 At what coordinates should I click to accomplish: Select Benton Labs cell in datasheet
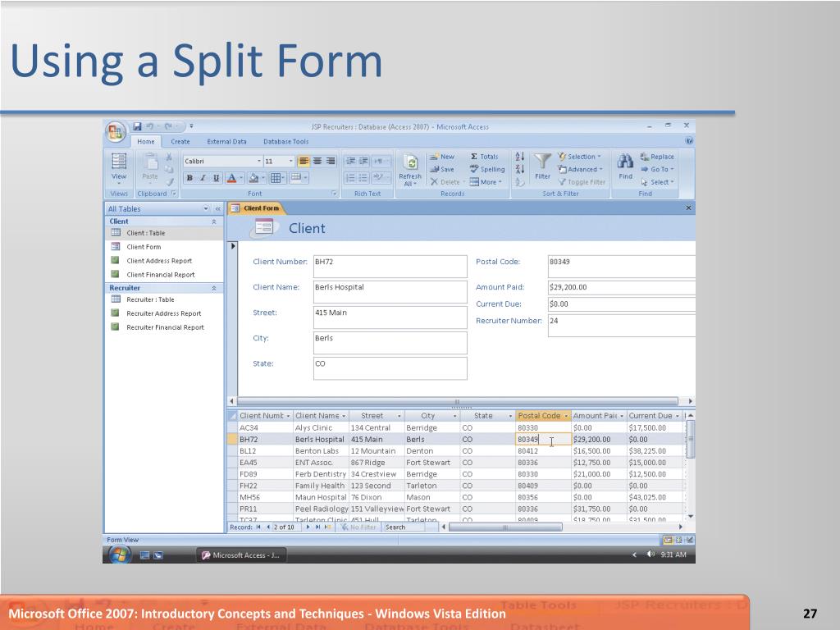[x=321, y=451]
